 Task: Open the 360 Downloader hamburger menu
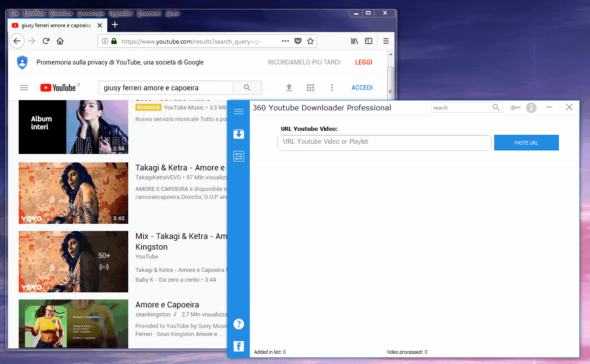(x=239, y=111)
